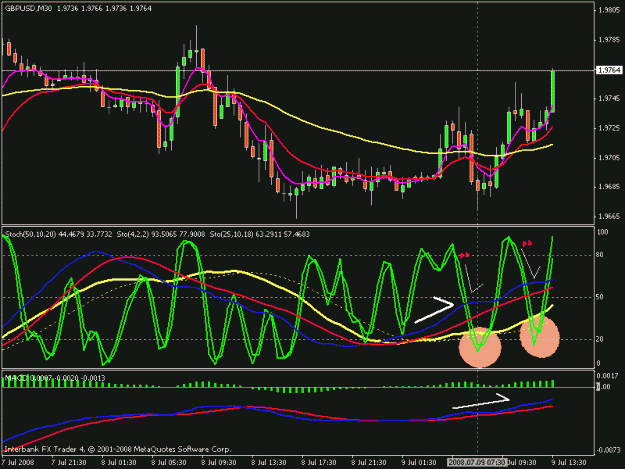Screen dimensions: 625x469
Task: Click the stochastic 20 level label
Action: pyautogui.click(x=600, y=339)
